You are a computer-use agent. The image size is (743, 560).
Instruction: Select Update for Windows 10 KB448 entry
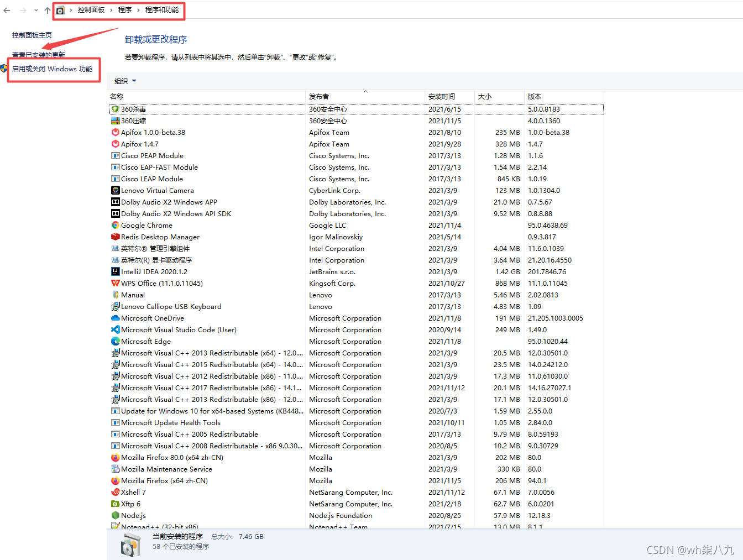pos(357,411)
